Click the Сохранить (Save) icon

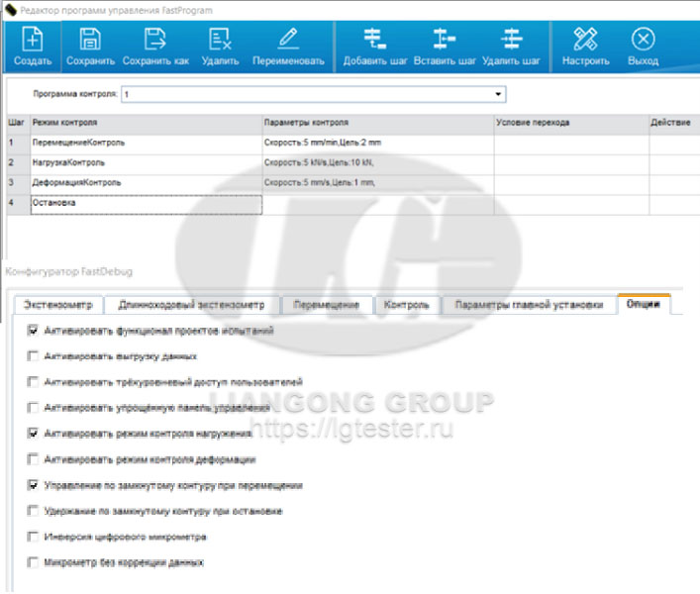[x=90, y=40]
